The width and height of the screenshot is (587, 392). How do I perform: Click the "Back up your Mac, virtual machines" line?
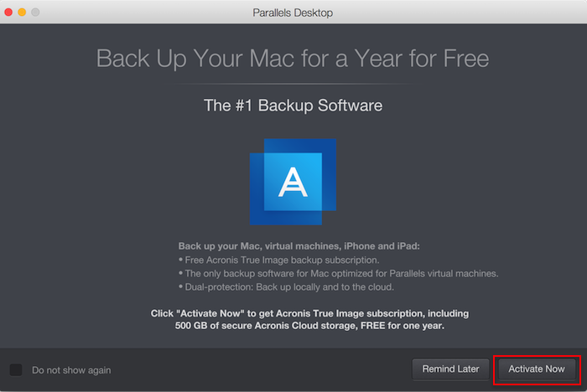[x=299, y=246]
